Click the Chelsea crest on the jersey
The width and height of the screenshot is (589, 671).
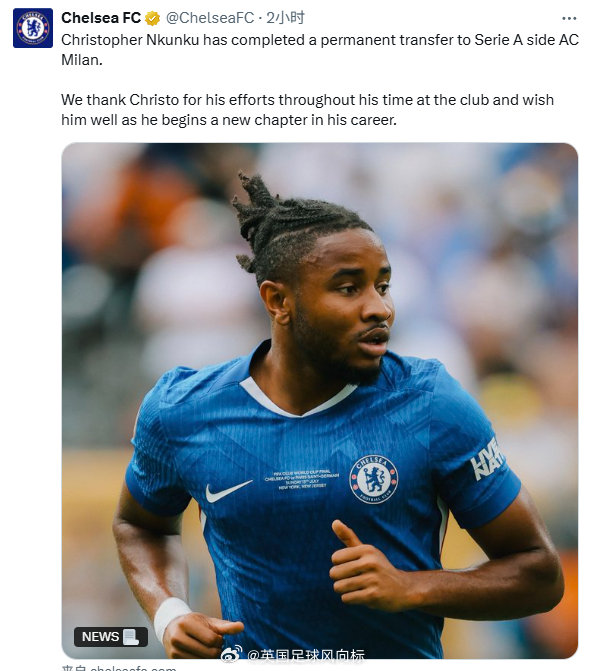click(374, 479)
